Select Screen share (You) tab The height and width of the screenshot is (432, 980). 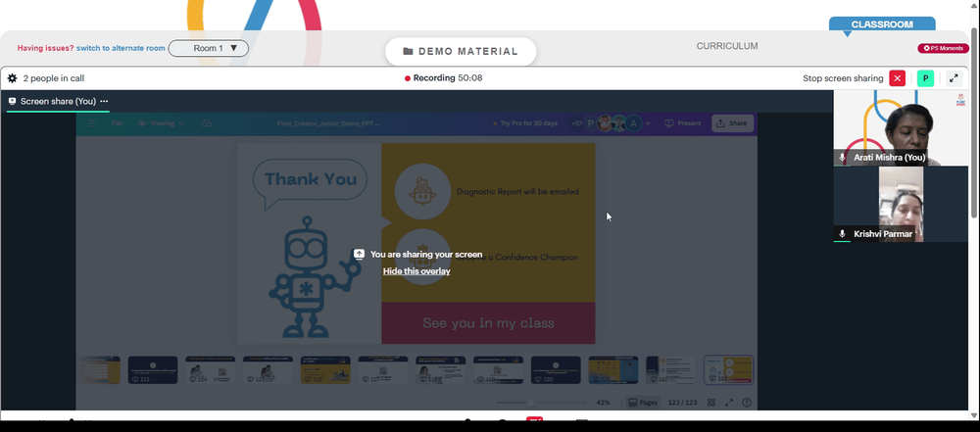(58, 101)
